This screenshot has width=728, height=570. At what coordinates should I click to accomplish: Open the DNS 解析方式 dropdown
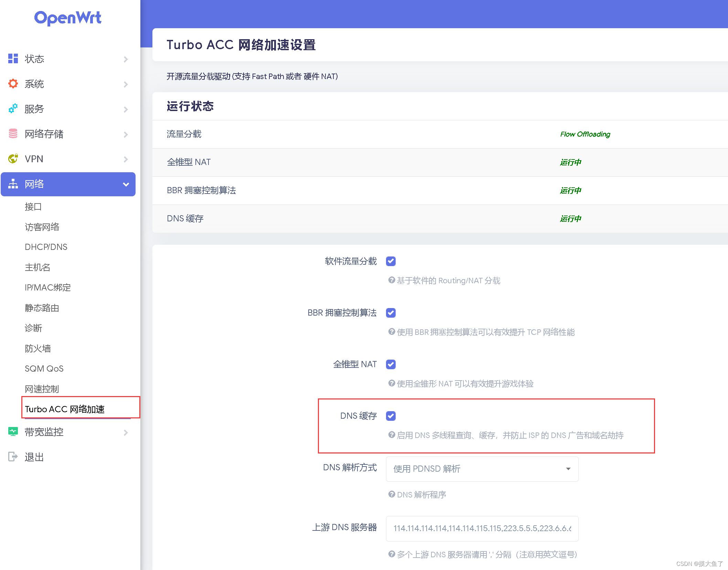click(x=482, y=469)
